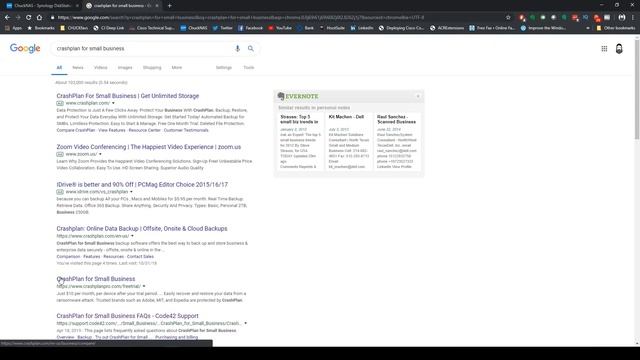Viewport: 640px width, 360px height.
Task: Bookmark this page with the star icon
Action: (508, 18)
